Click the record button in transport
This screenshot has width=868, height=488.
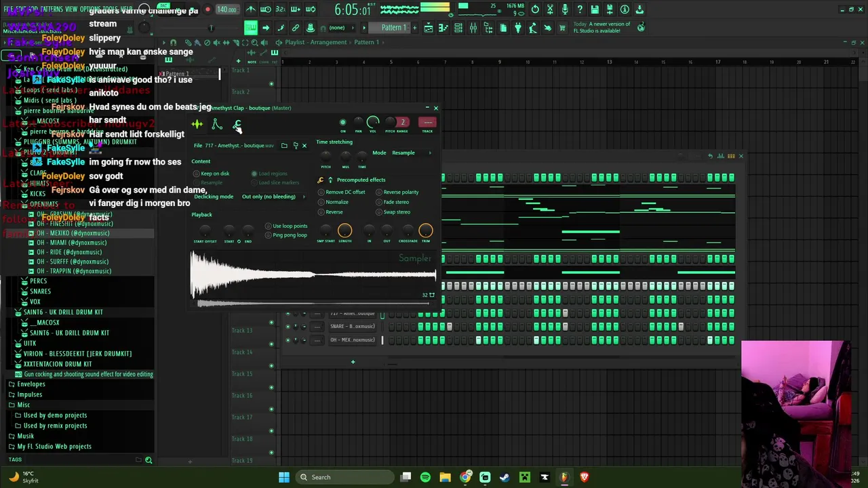point(208,9)
